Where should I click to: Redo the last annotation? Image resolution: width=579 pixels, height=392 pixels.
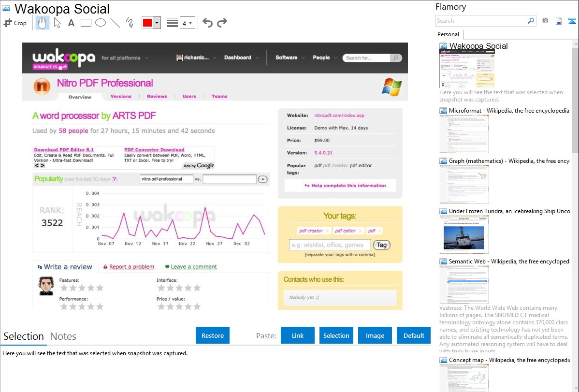pyautogui.click(x=222, y=23)
